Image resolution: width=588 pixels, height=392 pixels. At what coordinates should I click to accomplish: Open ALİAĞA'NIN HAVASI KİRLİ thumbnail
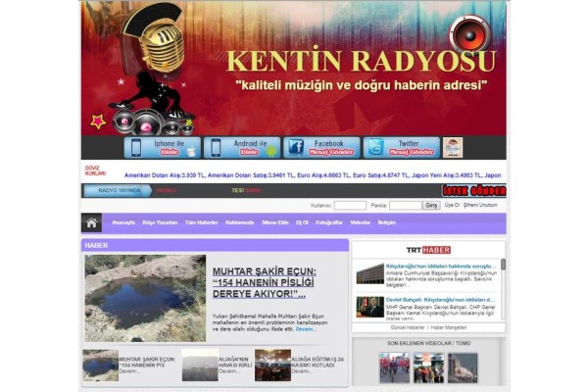click(200, 366)
